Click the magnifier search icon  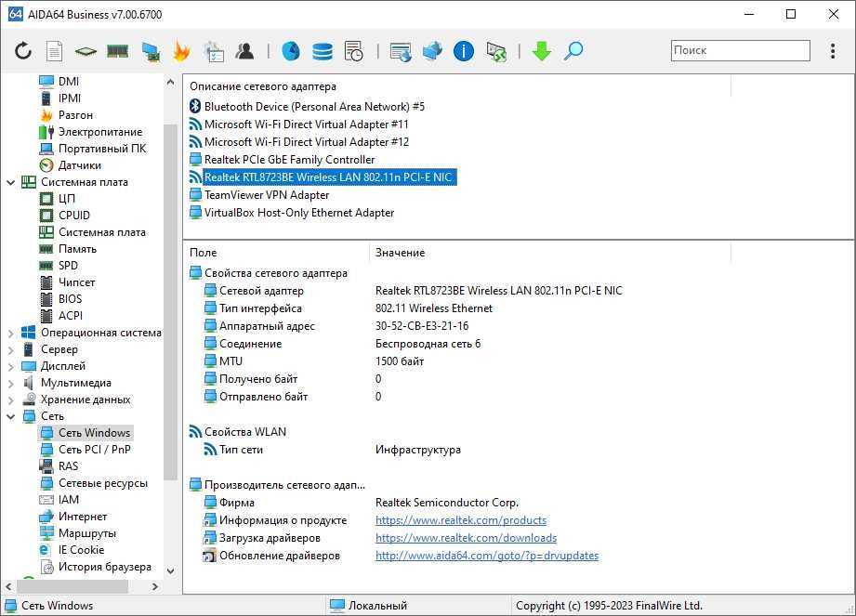[573, 51]
